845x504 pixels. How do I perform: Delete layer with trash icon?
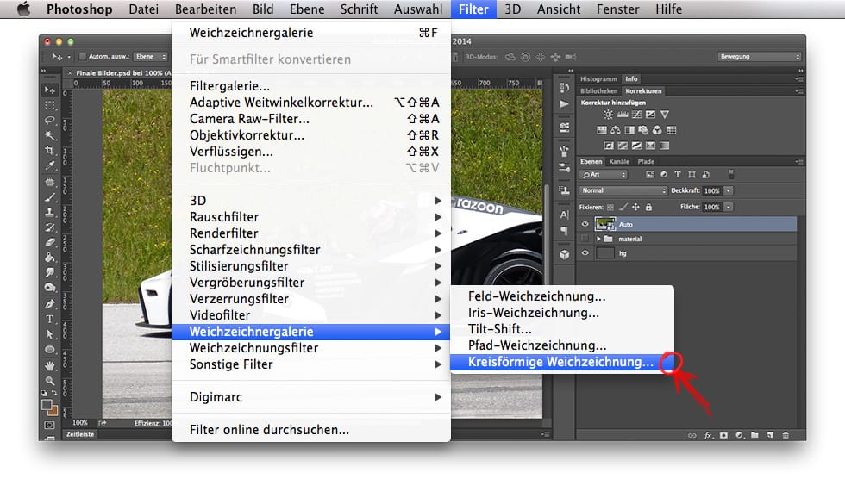pyautogui.click(x=786, y=435)
